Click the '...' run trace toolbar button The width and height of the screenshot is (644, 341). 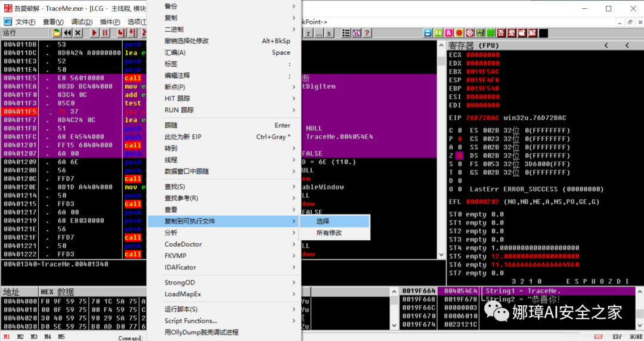click(318, 33)
